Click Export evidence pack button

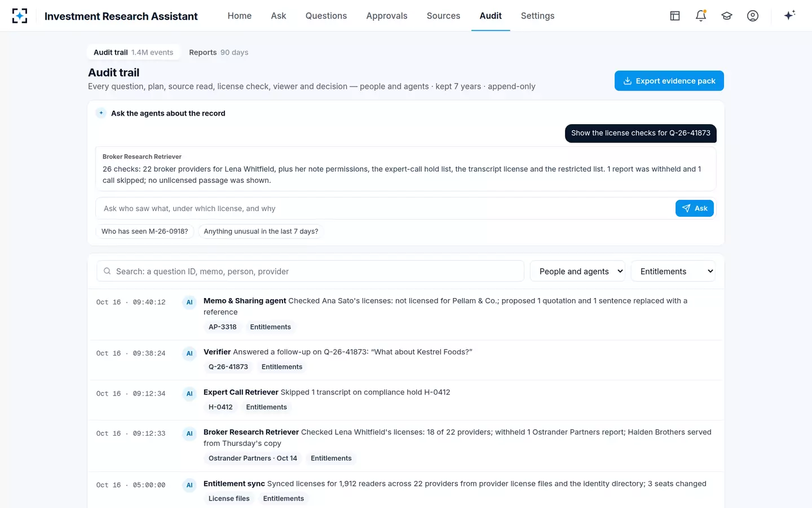tap(669, 81)
